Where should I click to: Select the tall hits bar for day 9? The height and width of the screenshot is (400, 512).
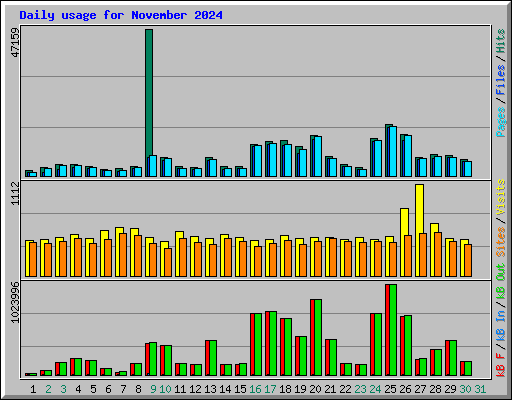tap(149, 93)
